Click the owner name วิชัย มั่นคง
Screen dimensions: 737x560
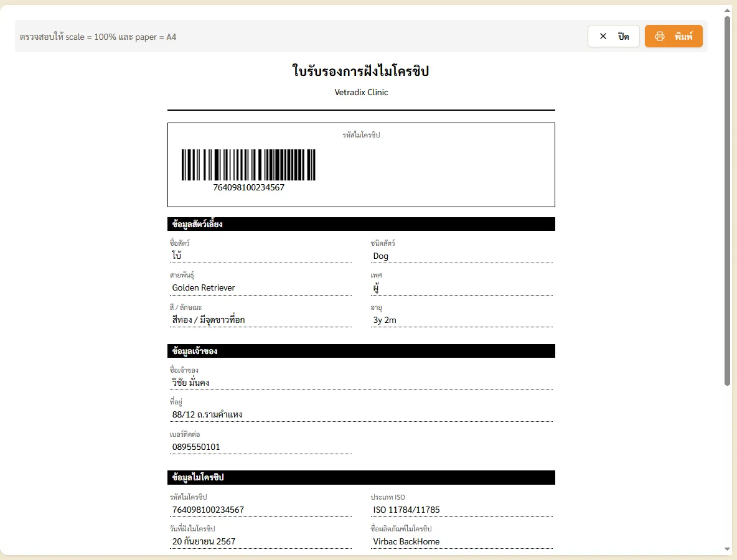coord(190,383)
